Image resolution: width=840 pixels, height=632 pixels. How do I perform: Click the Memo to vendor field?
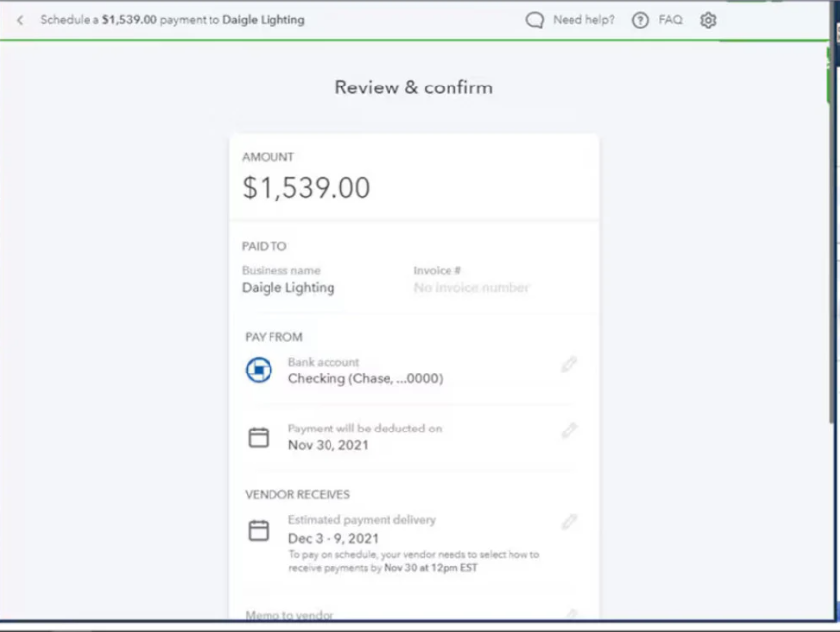click(x=289, y=616)
